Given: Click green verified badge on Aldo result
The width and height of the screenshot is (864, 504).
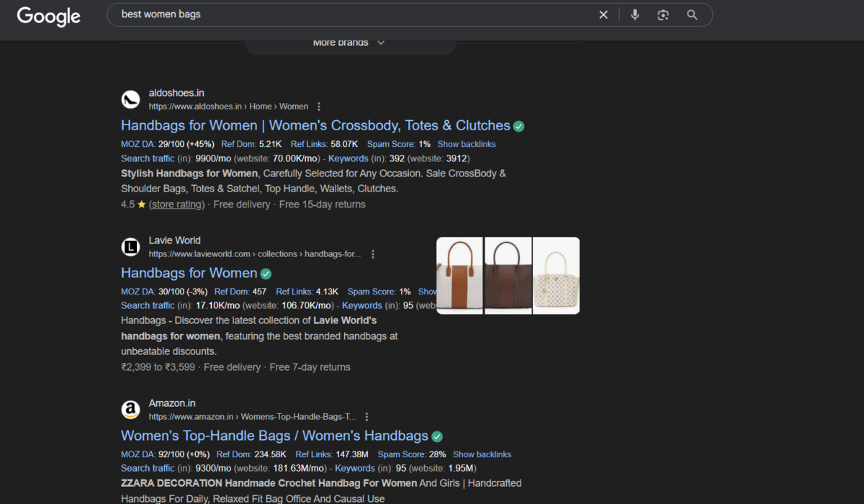Looking at the screenshot, I should [x=518, y=126].
